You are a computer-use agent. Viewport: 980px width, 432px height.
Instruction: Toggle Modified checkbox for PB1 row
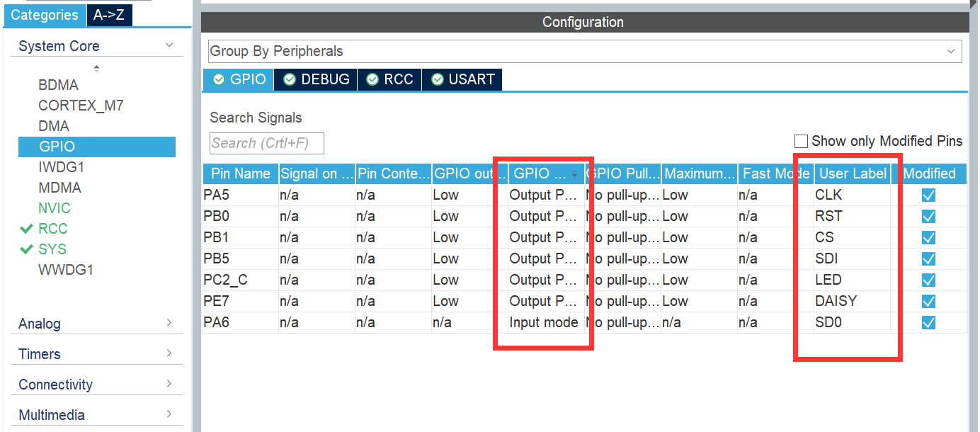pyautogui.click(x=928, y=238)
